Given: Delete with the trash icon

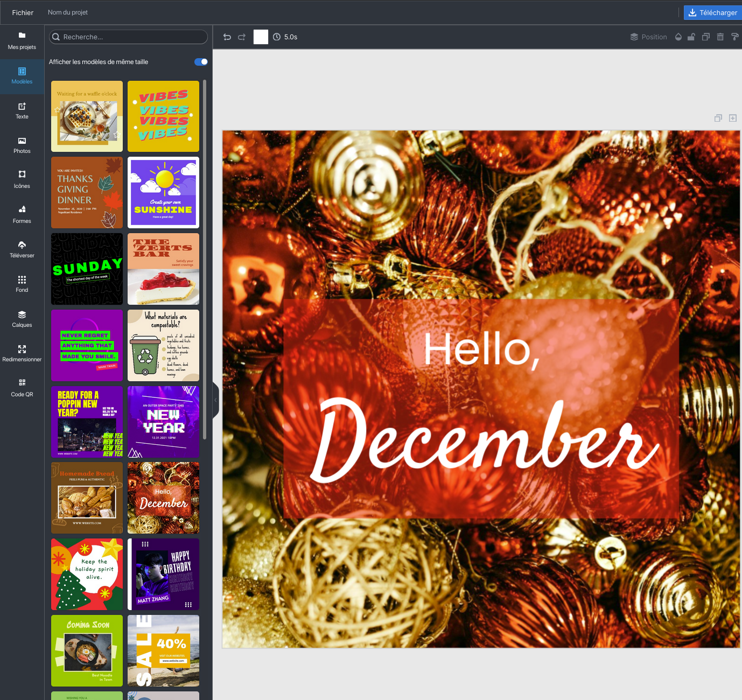Looking at the screenshot, I should click(720, 37).
